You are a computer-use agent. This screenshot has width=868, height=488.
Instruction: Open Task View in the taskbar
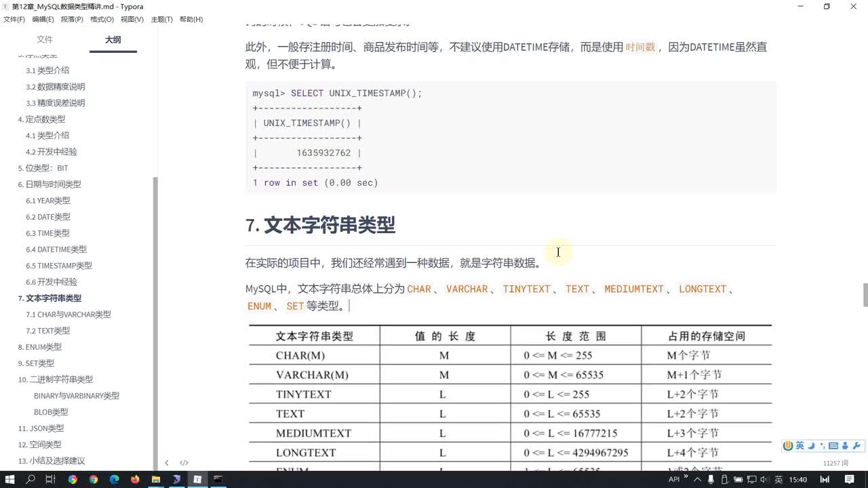pos(50,479)
